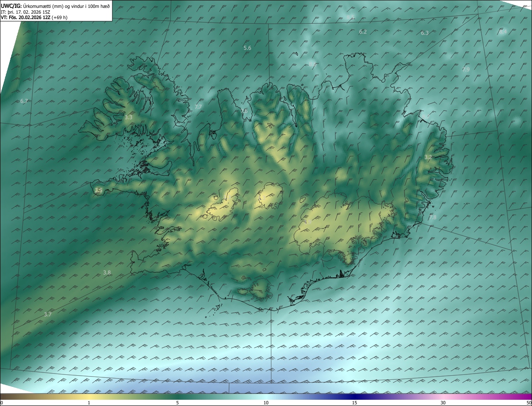
Task: Click the 6.2 value label on the map
Action: 363,32
